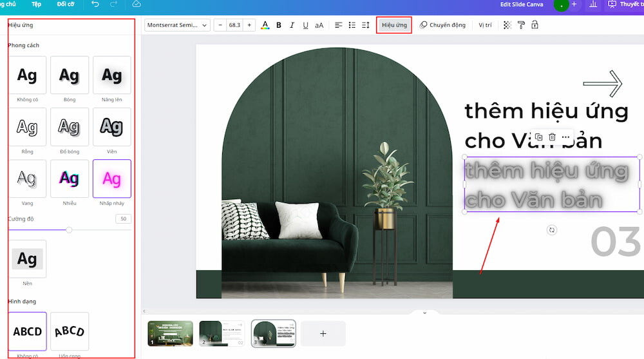Select the Vang echo text style
The width and height of the screenshot is (644, 359).
click(27, 179)
